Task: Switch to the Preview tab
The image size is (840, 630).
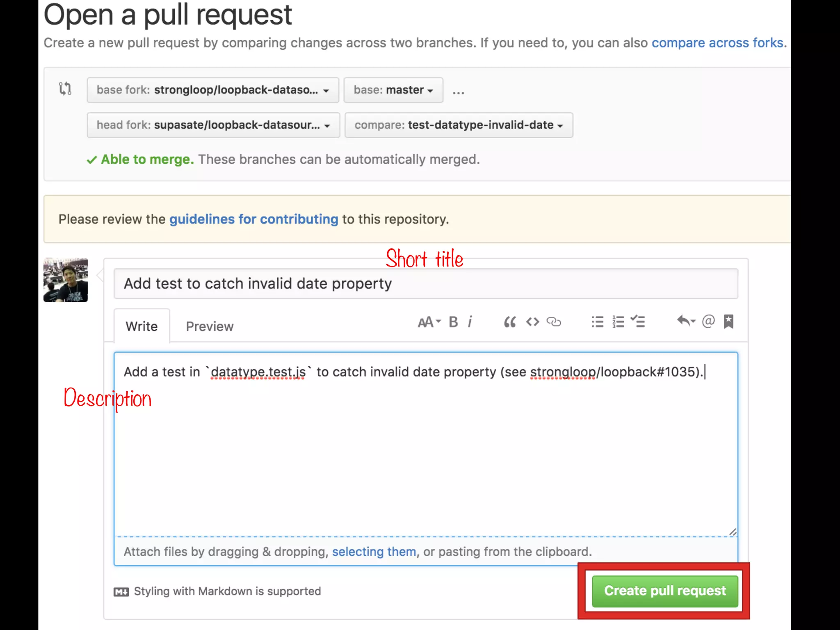Action: click(x=210, y=326)
